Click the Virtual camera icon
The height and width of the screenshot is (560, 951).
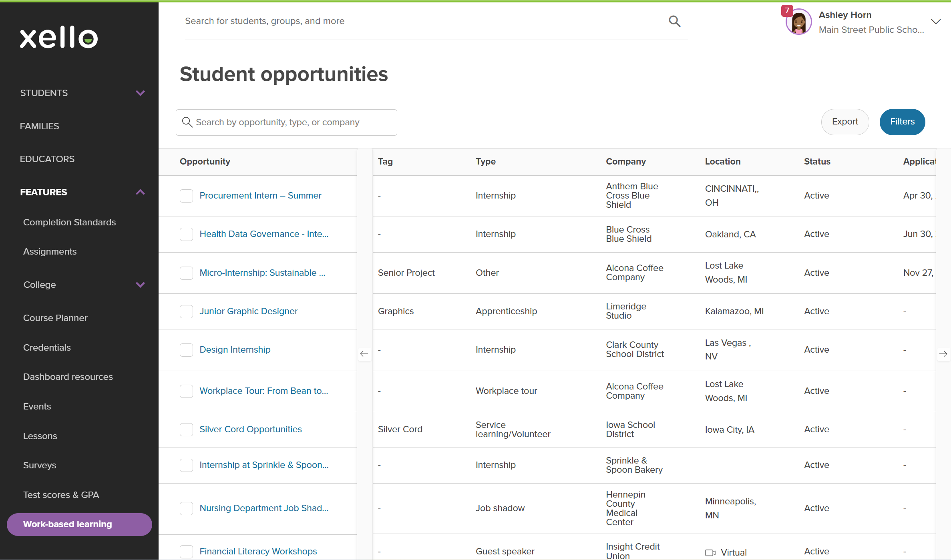(x=710, y=553)
